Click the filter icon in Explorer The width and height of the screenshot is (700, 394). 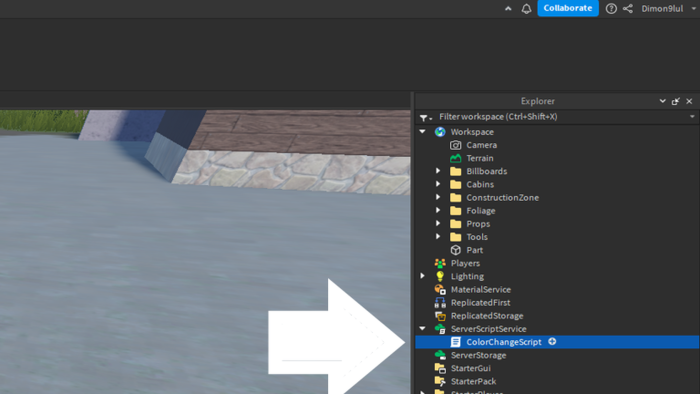point(425,117)
